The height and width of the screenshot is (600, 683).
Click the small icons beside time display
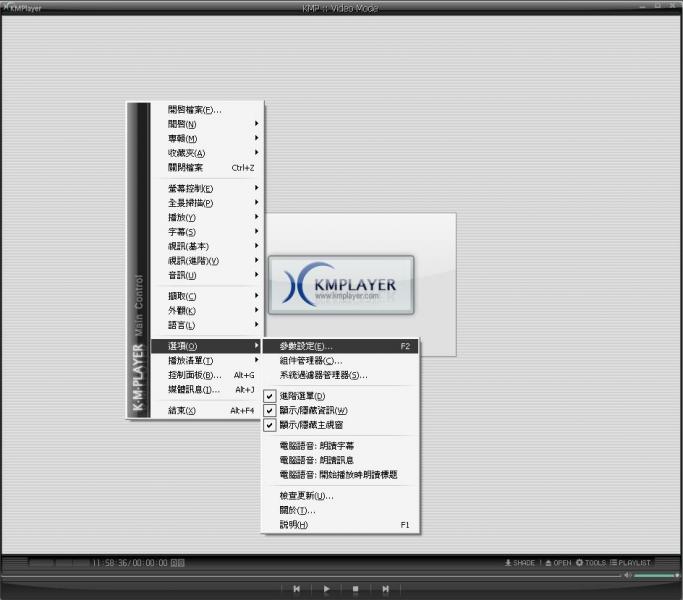177,563
